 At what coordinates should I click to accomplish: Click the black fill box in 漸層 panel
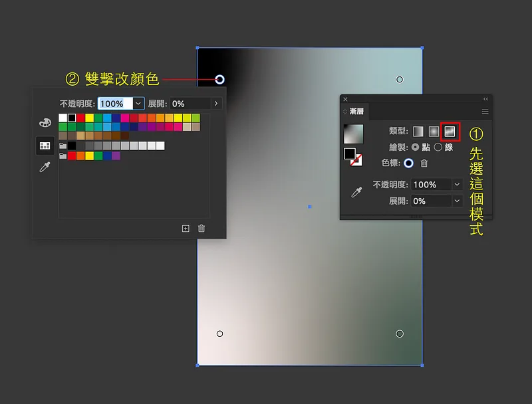[350, 153]
